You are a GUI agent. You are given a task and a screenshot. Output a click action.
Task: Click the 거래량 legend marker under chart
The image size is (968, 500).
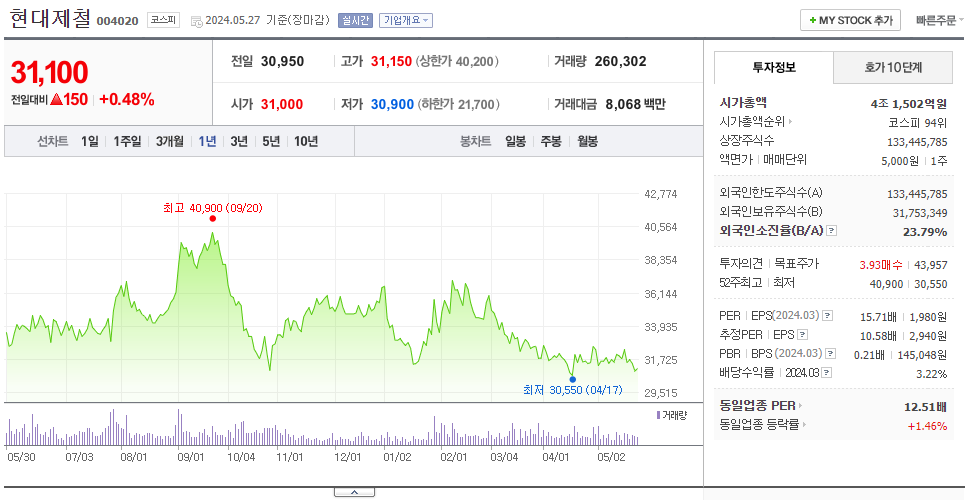[x=659, y=414]
